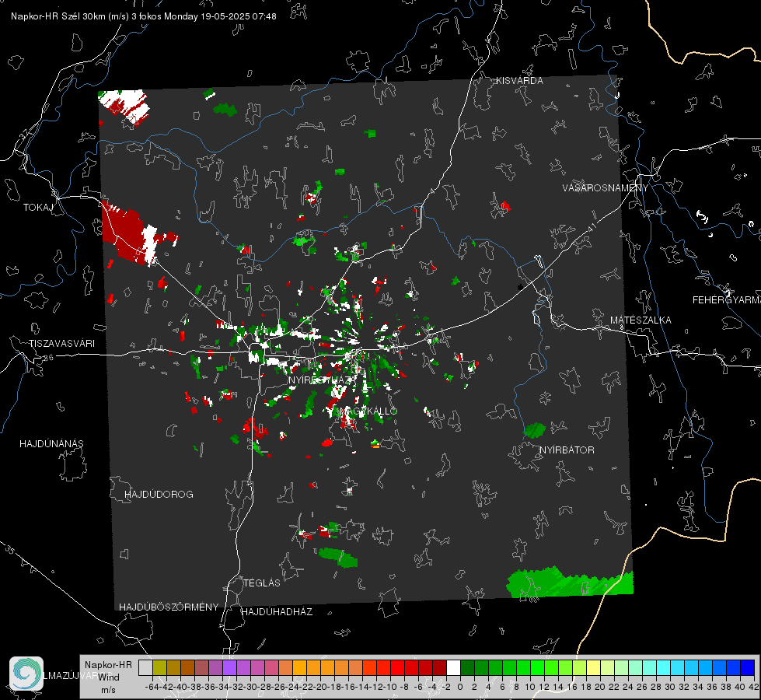Click the road number 41 label
This screenshot has width=761, height=700.
pyautogui.click(x=592, y=226)
